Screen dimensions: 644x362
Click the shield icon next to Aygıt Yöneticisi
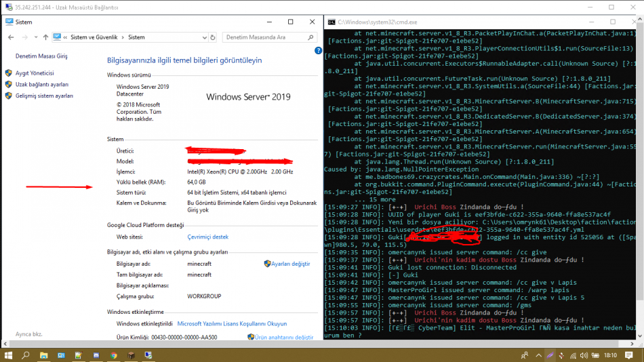[x=9, y=73]
